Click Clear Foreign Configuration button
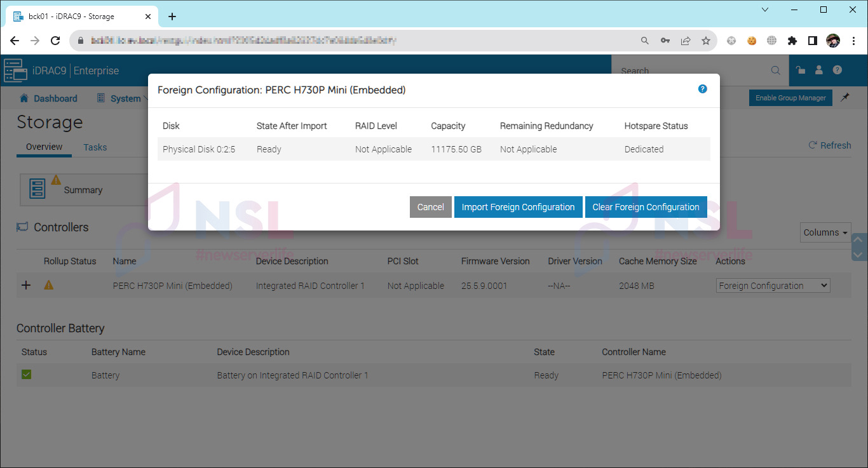Viewport: 868px width, 468px height. (x=646, y=207)
